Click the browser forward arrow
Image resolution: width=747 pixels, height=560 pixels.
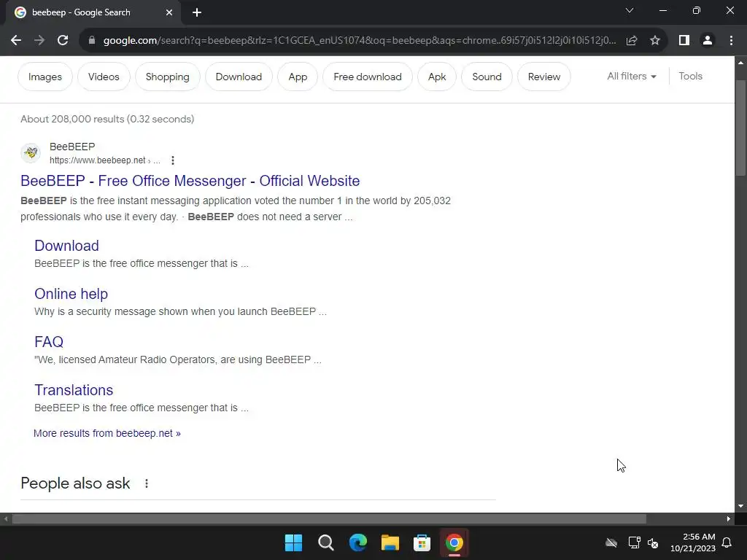pyautogui.click(x=39, y=41)
